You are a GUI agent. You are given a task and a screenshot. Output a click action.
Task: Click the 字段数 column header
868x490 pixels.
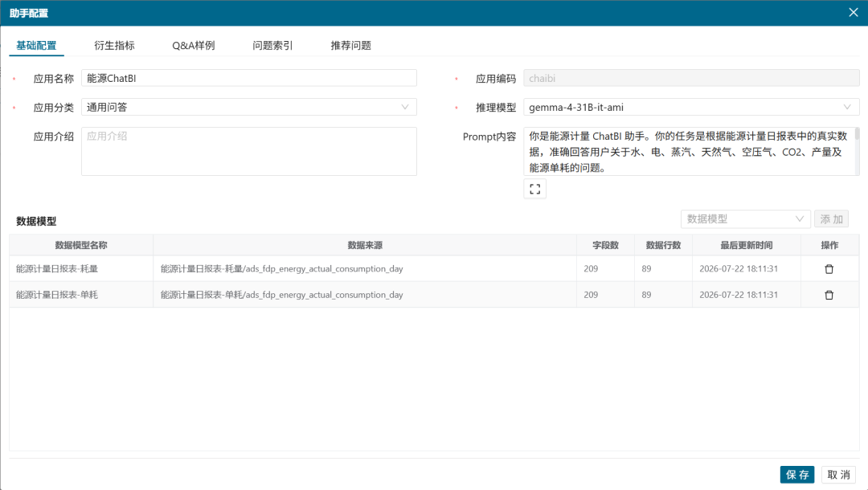point(606,245)
